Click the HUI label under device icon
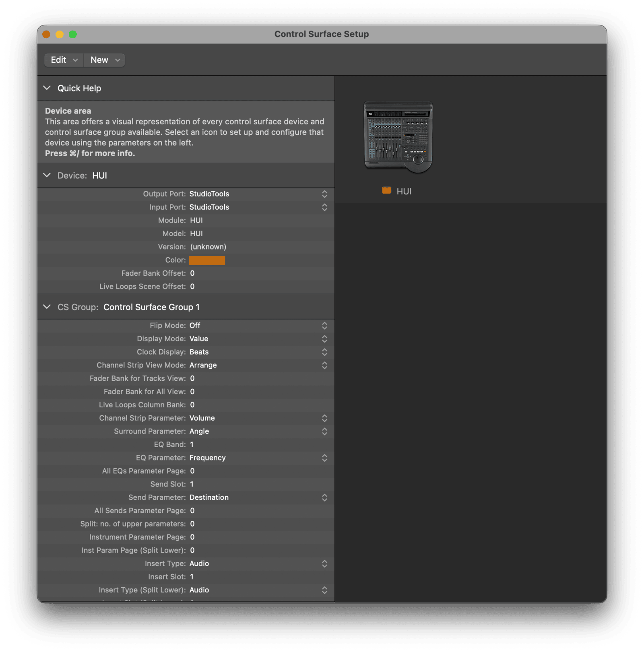 point(404,191)
